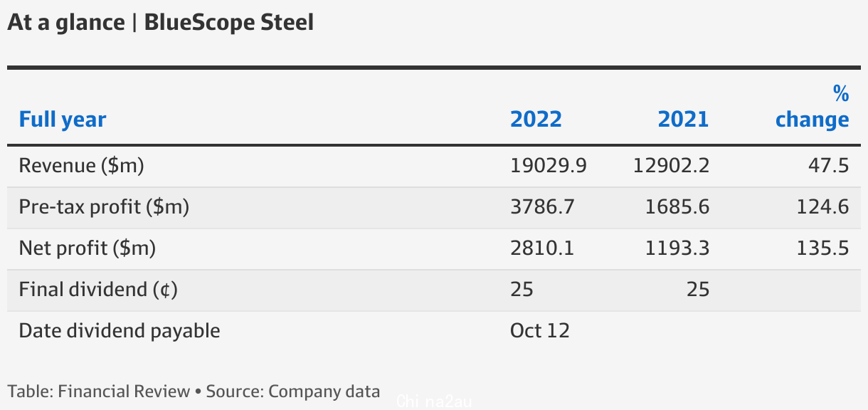Screen dimensions: 868x410
Task: Click the 2022 column header
Action: pyautogui.click(x=536, y=119)
